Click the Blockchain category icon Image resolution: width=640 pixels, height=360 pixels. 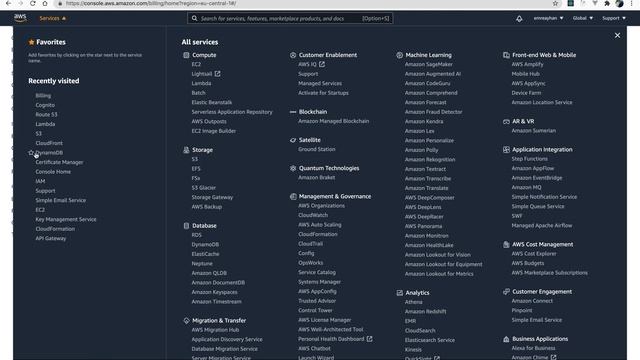click(293, 112)
